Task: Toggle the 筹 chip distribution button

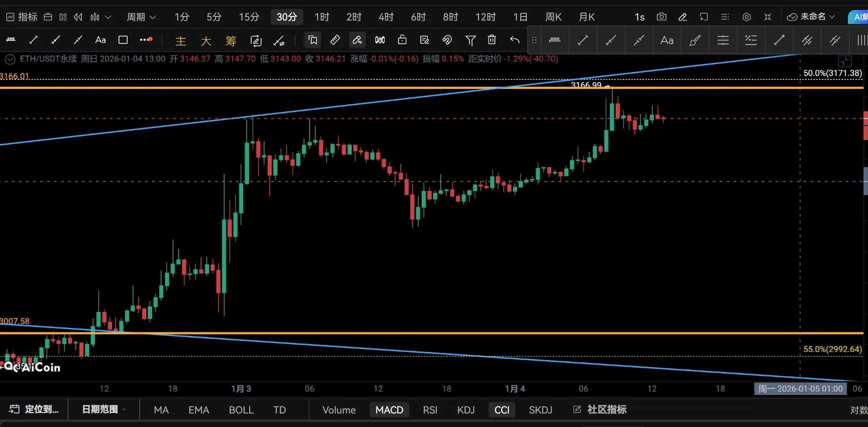Action: point(231,41)
